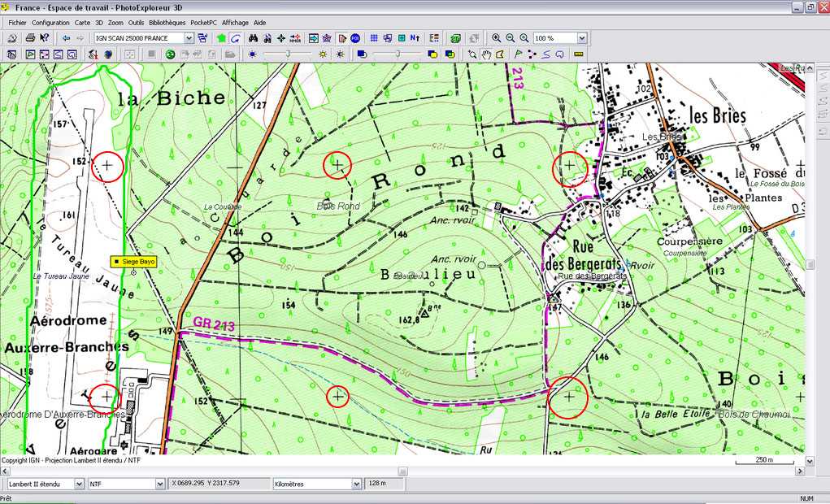
Task: Toggle the area shape panel icon
Action: tap(72, 54)
